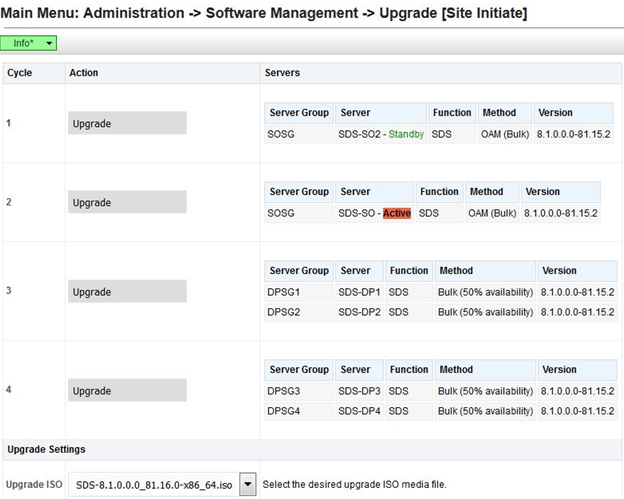Click the Select the desired upgrade ISO hint
This screenshot has height=499, width=624.
pyautogui.click(x=354, y=485)
